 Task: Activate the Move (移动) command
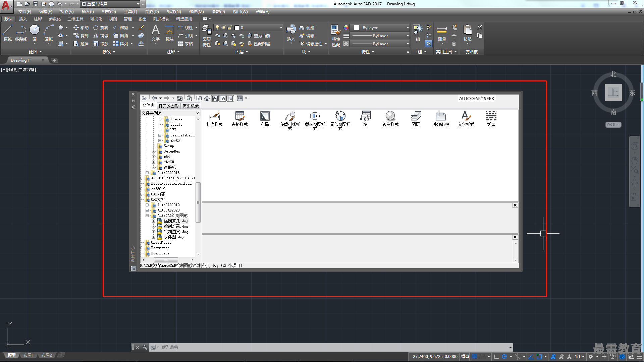point(81,27)
